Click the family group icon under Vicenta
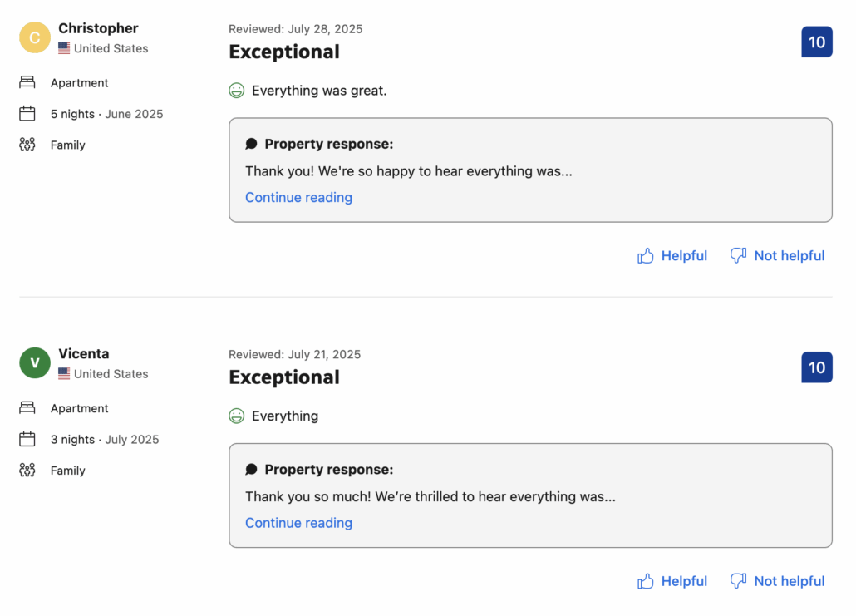 (x=27, y=471)
